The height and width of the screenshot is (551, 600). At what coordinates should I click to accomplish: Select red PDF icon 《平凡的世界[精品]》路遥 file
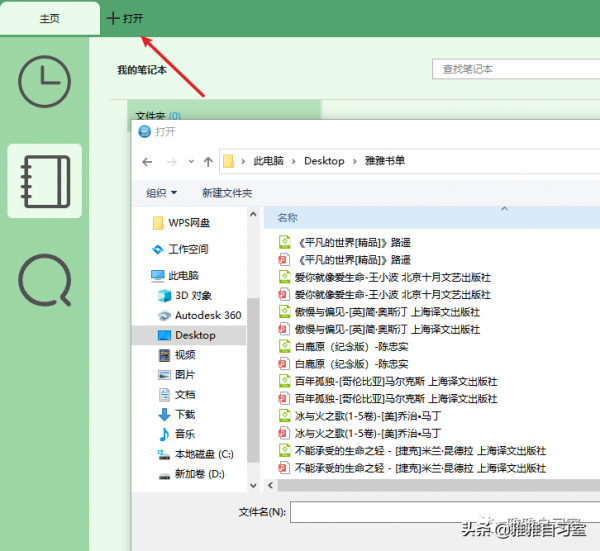(x=344, y=260)
